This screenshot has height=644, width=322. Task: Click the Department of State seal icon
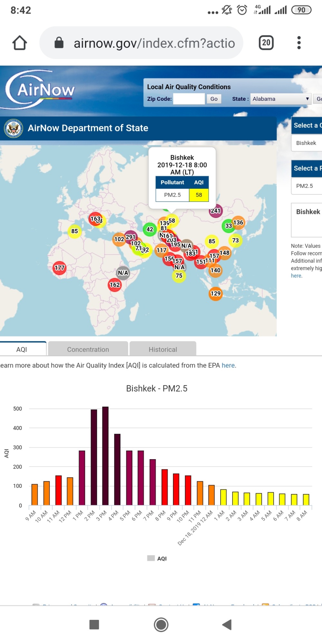click(14, 128)
